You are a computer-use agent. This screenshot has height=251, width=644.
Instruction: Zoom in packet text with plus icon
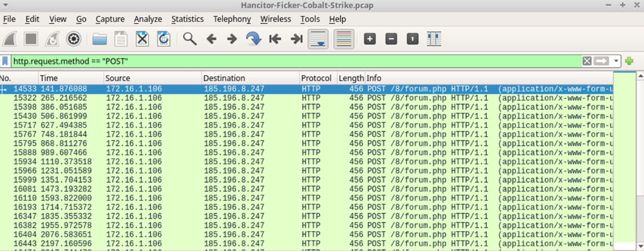click(x=370, y=39)
